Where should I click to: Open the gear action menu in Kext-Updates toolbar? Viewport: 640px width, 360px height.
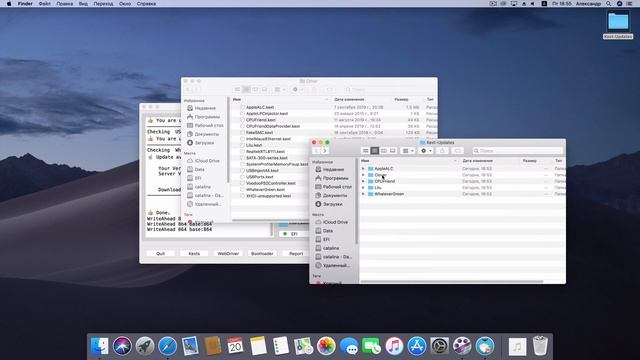(x=426, y=151)
